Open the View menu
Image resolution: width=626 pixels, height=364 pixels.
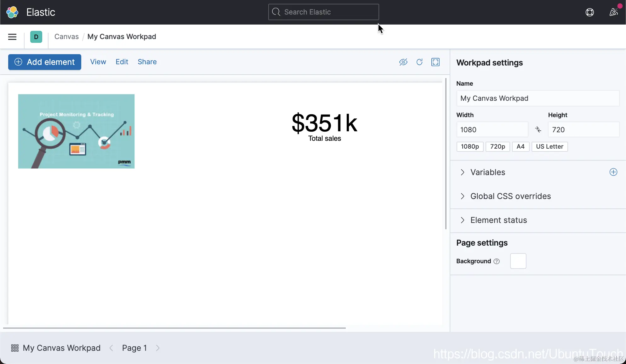pyautogui.click(x=98, y=62)
